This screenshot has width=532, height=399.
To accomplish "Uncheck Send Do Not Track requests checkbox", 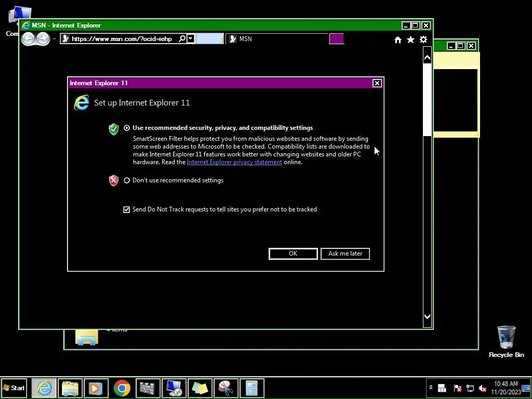I will (x=127, y=210).
